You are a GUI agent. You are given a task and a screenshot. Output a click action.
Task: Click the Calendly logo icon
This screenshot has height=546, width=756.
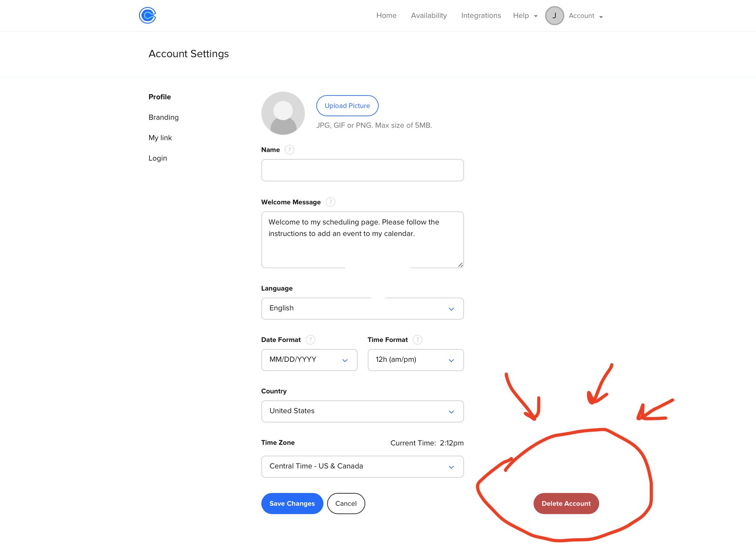point(147,15)
